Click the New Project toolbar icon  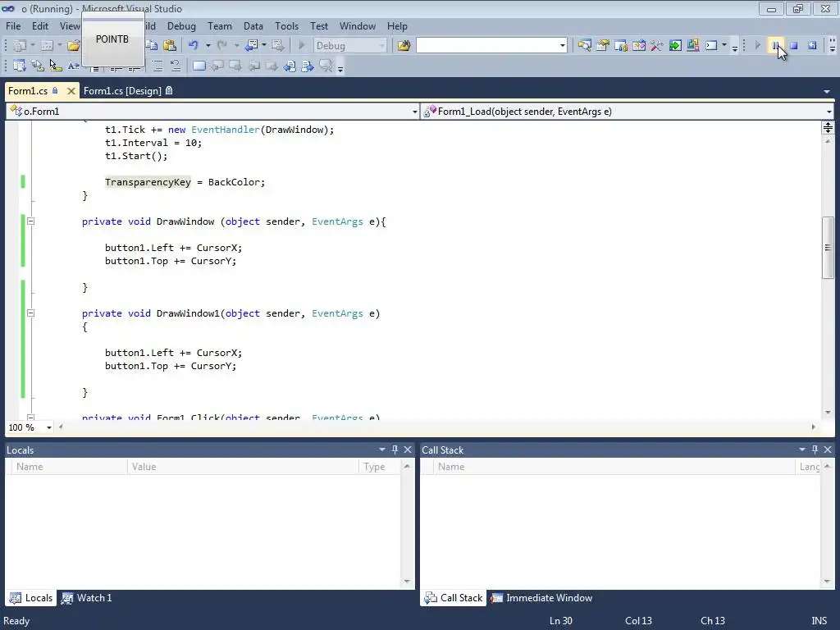coord(20,46)
